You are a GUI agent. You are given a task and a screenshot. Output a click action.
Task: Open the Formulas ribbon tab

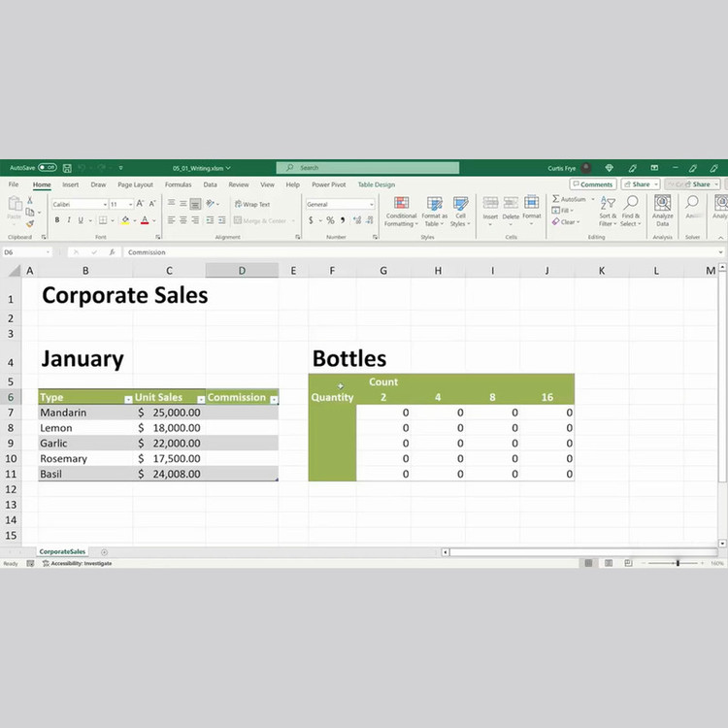178,184
